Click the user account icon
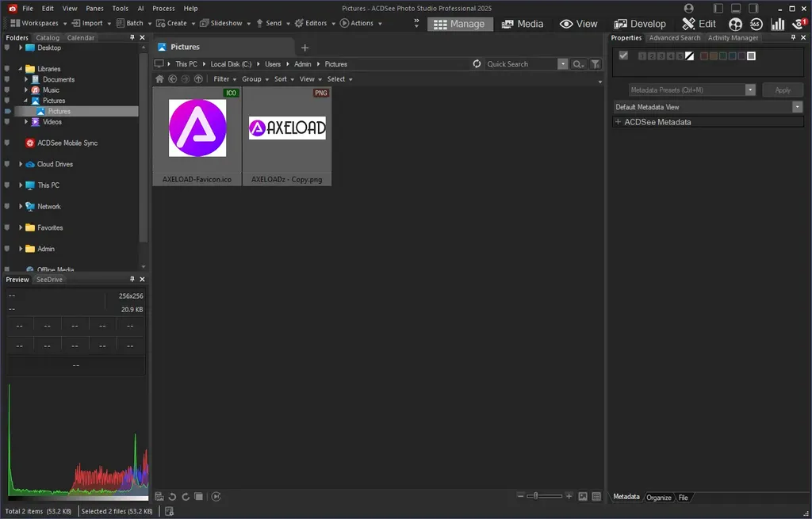Image resolution: width=812 pixels, height=519 pixels. coord(688,8)
